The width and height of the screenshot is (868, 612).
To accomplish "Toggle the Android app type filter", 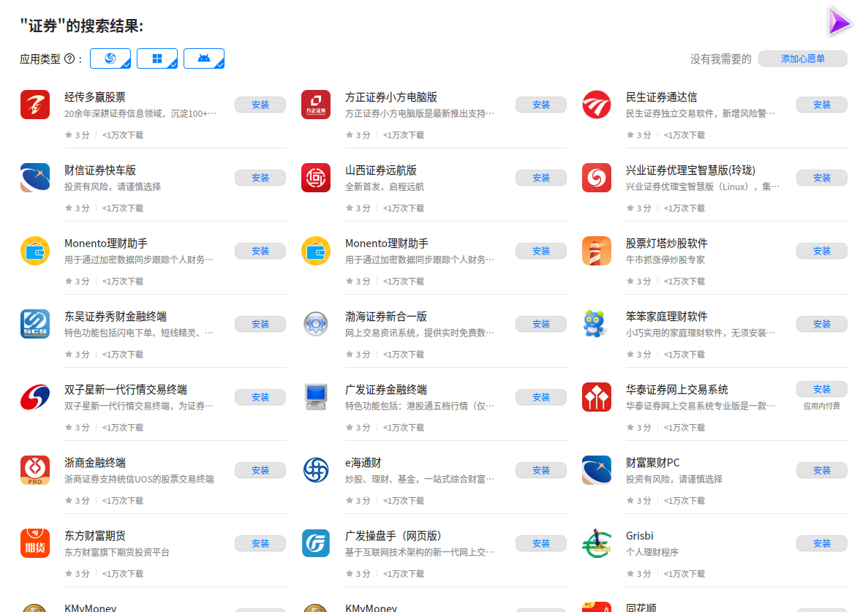I will click(x=204, y=58).
